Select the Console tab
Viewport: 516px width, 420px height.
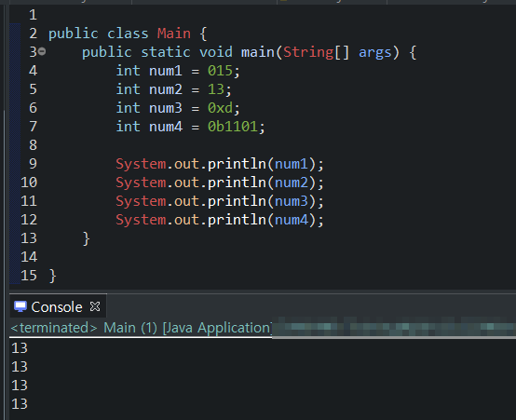coord(58,307)
